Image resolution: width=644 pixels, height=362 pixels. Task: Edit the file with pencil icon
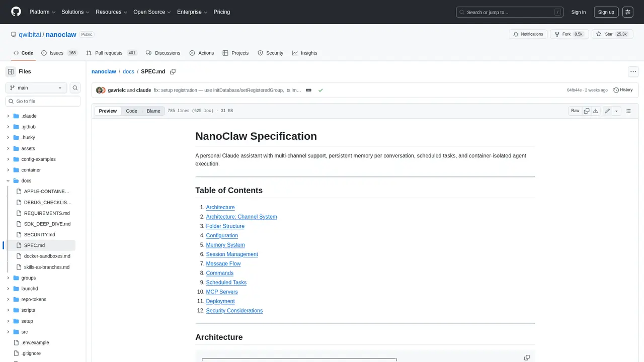pyautogui.click(x=607, y=111)
